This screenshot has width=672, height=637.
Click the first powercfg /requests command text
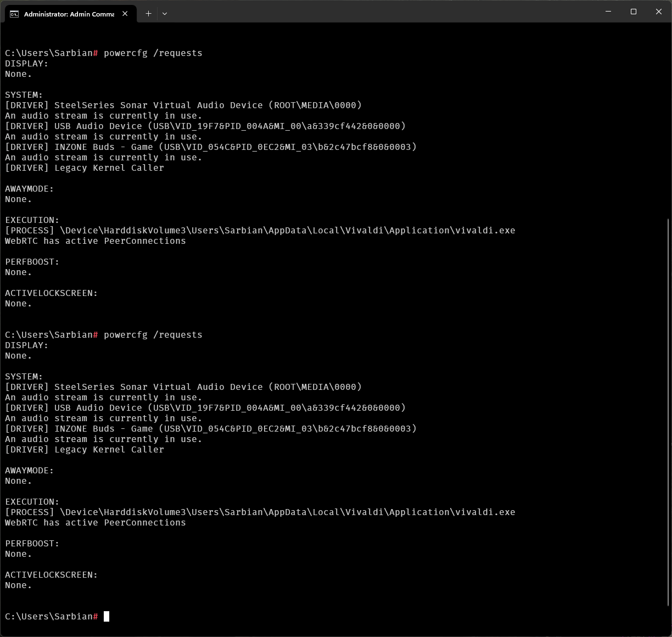pyautogui.click(x=153, y=53)
